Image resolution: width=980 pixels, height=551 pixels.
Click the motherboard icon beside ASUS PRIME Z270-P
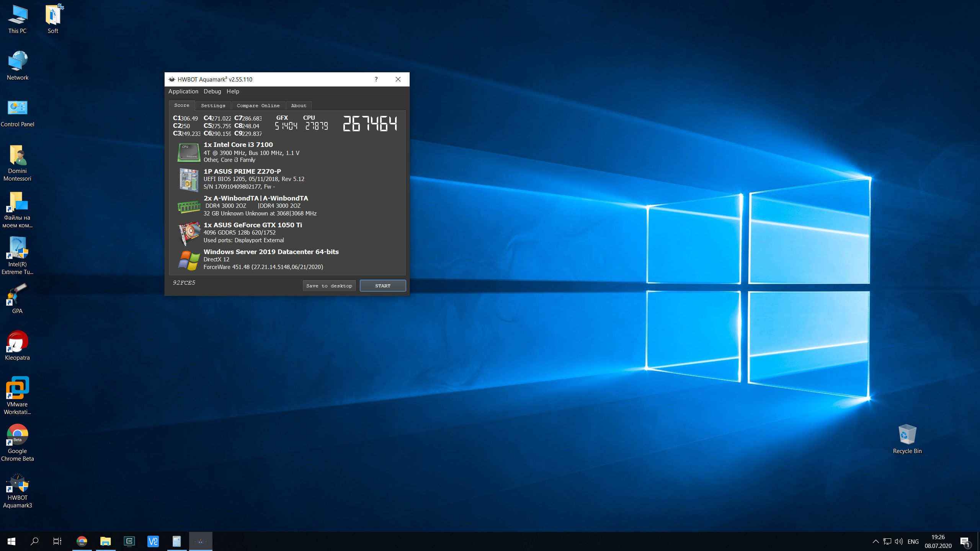189,180
